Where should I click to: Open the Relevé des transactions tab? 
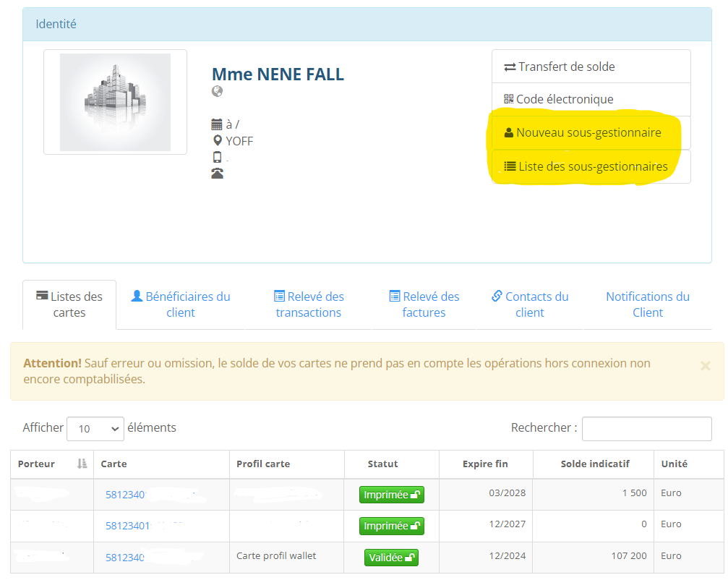(x=309, y=304)
